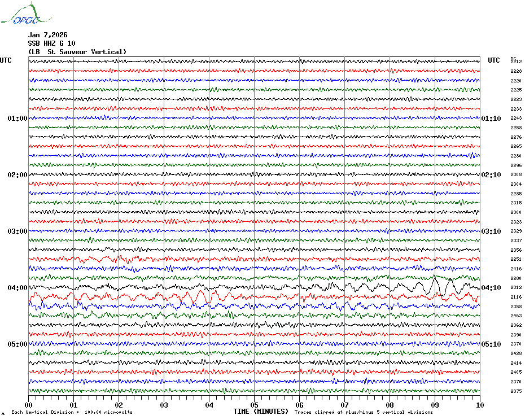Click the 00 tick on the minutes axis
The width and height of the screenshot is (525, 420).
(29, 405)
